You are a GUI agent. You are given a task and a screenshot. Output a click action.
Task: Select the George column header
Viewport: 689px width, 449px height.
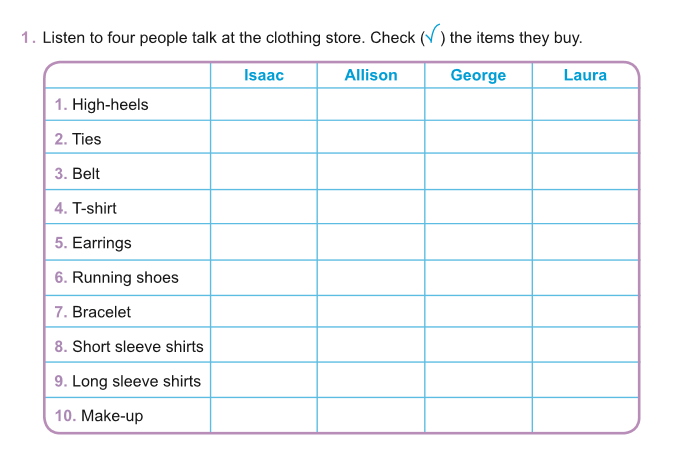478,75
